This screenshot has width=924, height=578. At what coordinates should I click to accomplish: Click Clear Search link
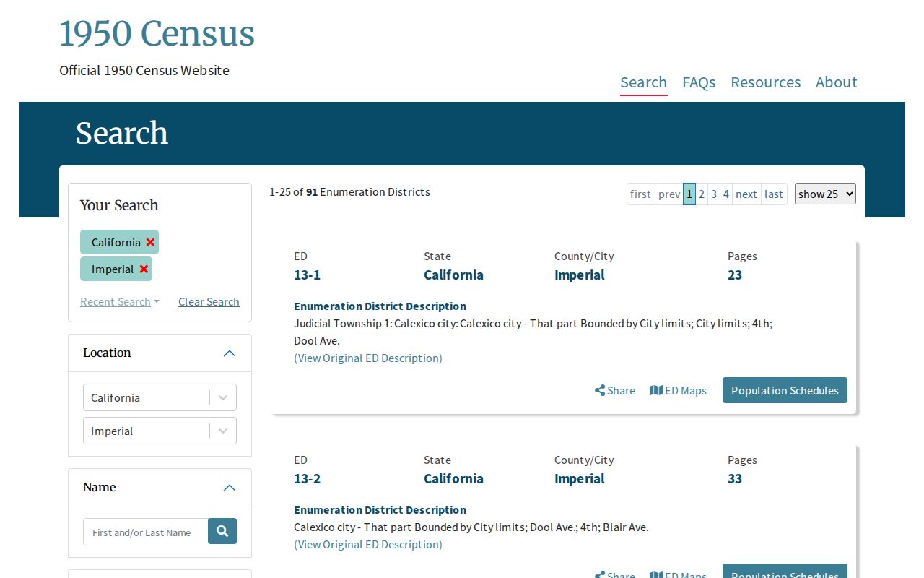coord(209,302)
